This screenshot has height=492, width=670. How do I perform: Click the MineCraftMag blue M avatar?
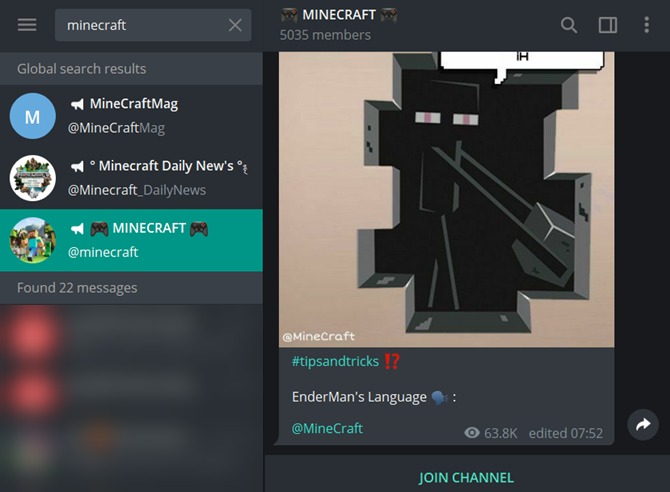[33, 116]
